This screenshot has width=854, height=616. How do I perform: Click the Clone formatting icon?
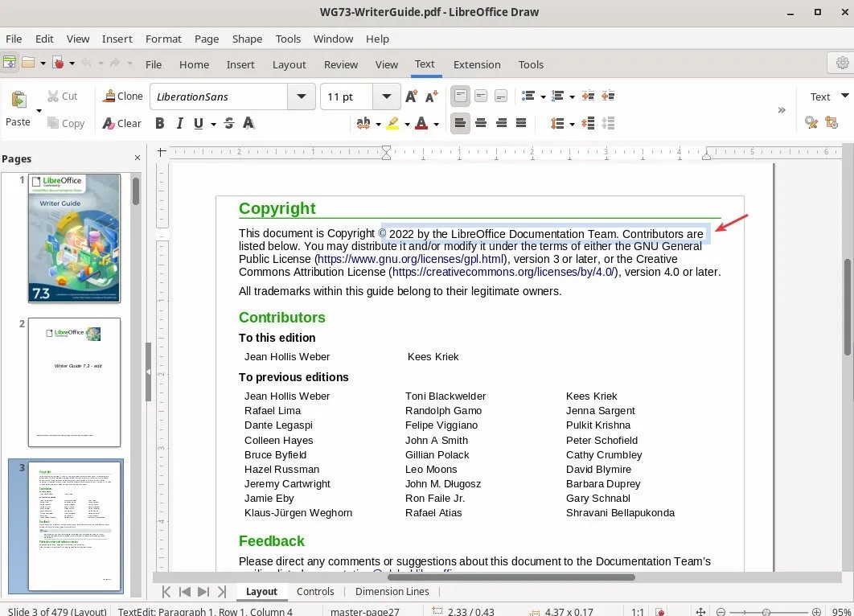pos(122,96)
